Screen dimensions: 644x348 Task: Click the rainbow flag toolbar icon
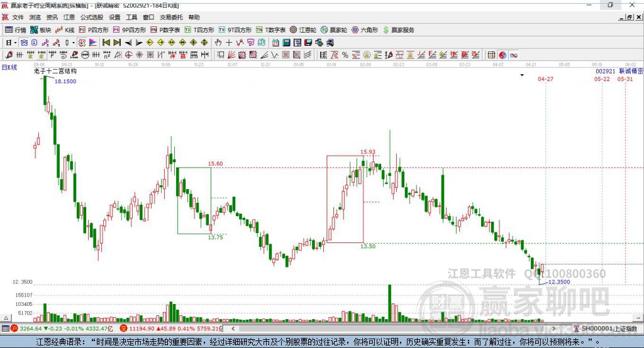pyautogui.click(x=93, y=42)
